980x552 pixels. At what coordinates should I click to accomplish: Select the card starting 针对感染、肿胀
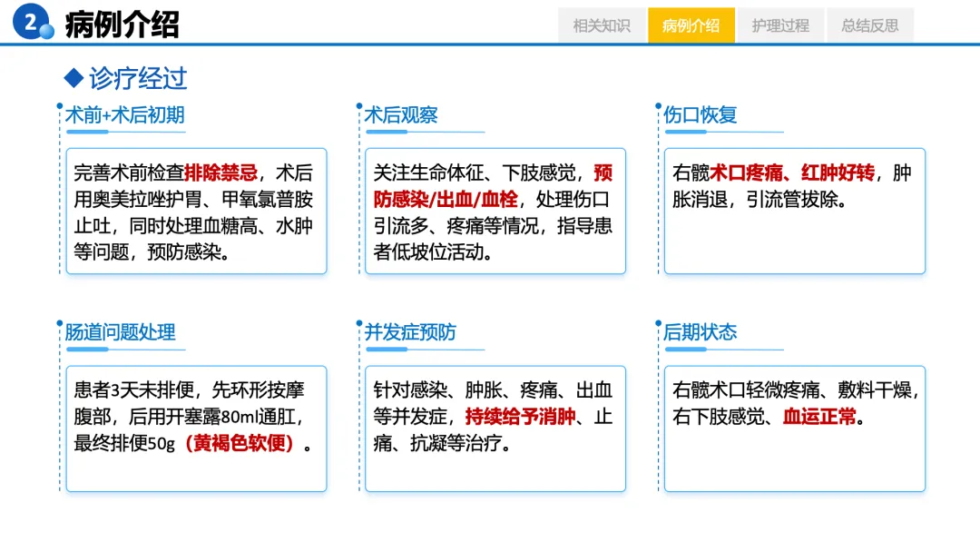point(495,429)
